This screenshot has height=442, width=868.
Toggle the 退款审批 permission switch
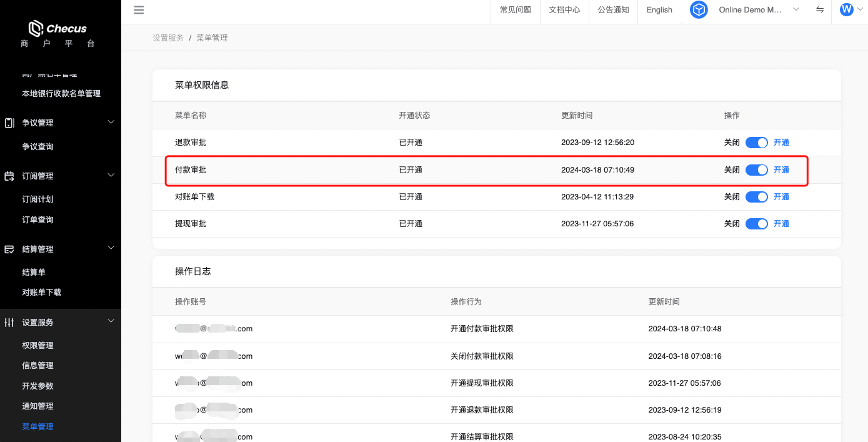tap(756, 143)
